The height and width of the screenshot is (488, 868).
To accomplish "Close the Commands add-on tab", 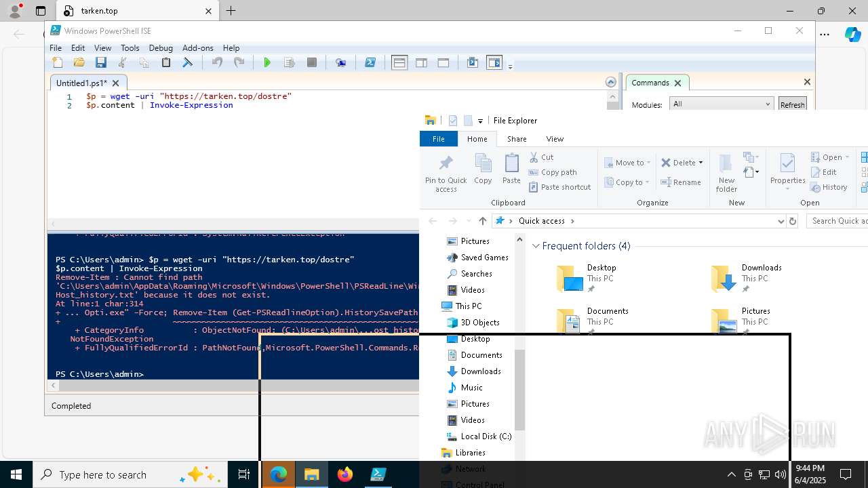I will tap(677, 83).
